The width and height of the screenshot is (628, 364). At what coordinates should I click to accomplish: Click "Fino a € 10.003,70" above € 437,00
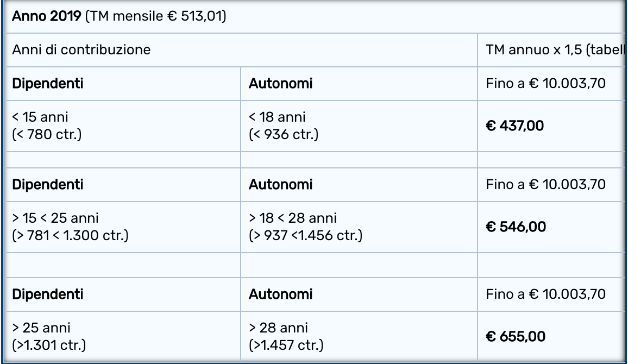543,84
